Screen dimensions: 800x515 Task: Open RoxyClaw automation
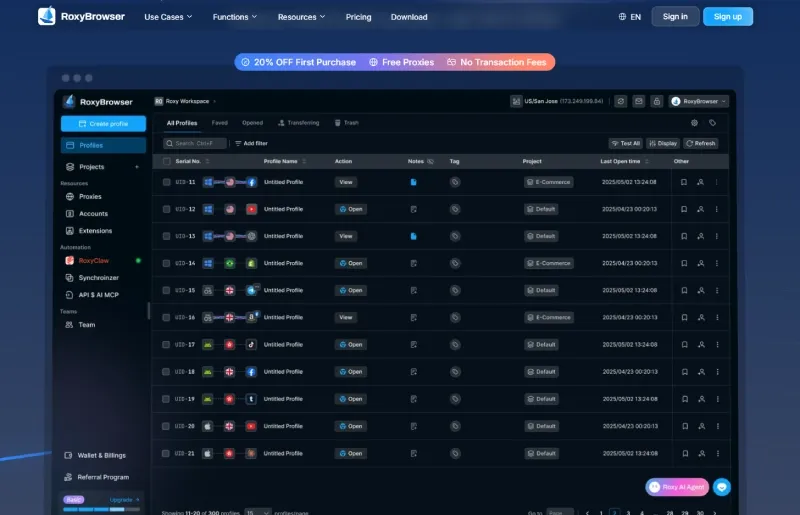(x=87, y=260)
